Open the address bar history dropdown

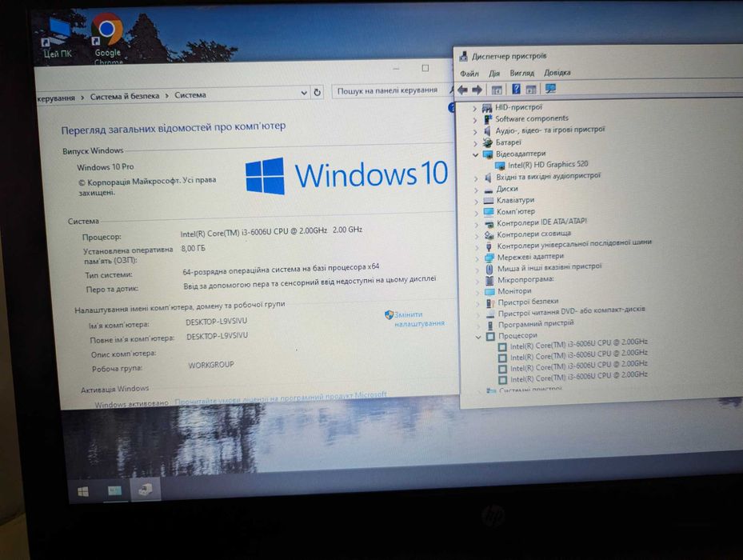click(x=304, y=93)
